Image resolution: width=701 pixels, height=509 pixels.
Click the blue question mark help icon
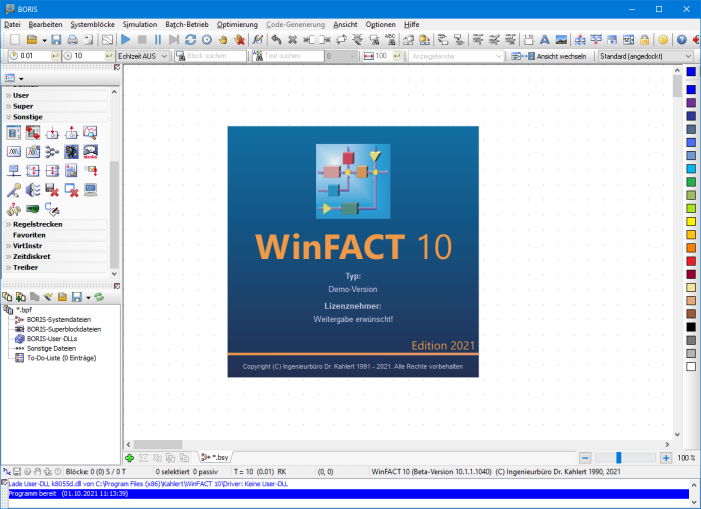[681, 40]
